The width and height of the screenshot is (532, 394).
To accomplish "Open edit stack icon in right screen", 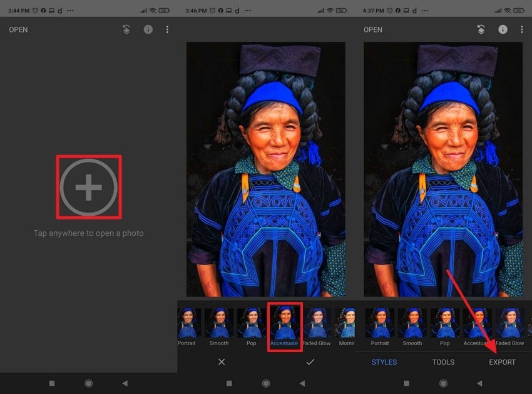I will pos(481,29).
